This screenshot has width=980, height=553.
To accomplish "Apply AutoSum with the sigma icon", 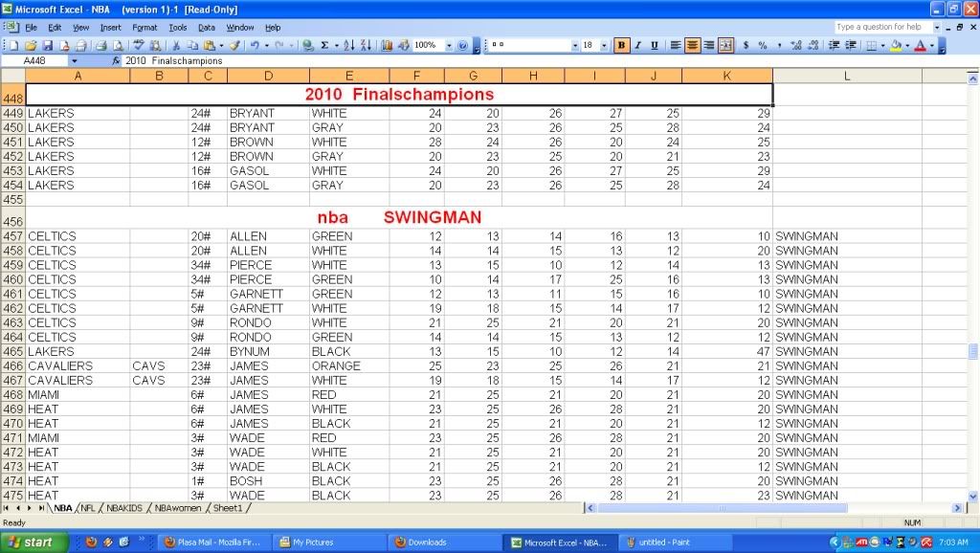I will [324, 45].
